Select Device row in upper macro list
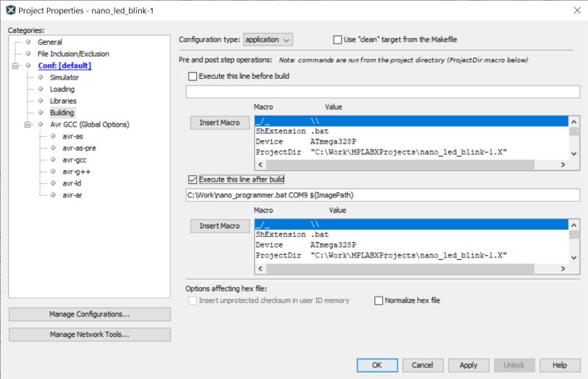The image size is (588, 379). click(411, 141)
